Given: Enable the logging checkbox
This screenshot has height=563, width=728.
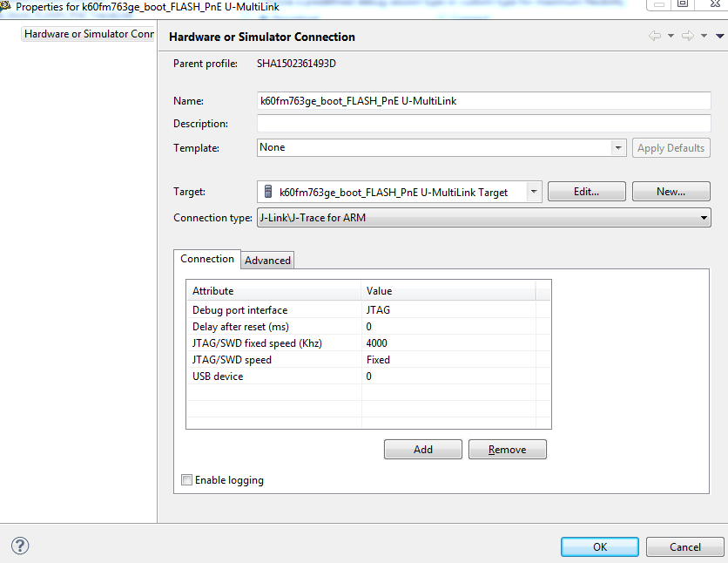Looking at the screenshot, I should 186,480.
